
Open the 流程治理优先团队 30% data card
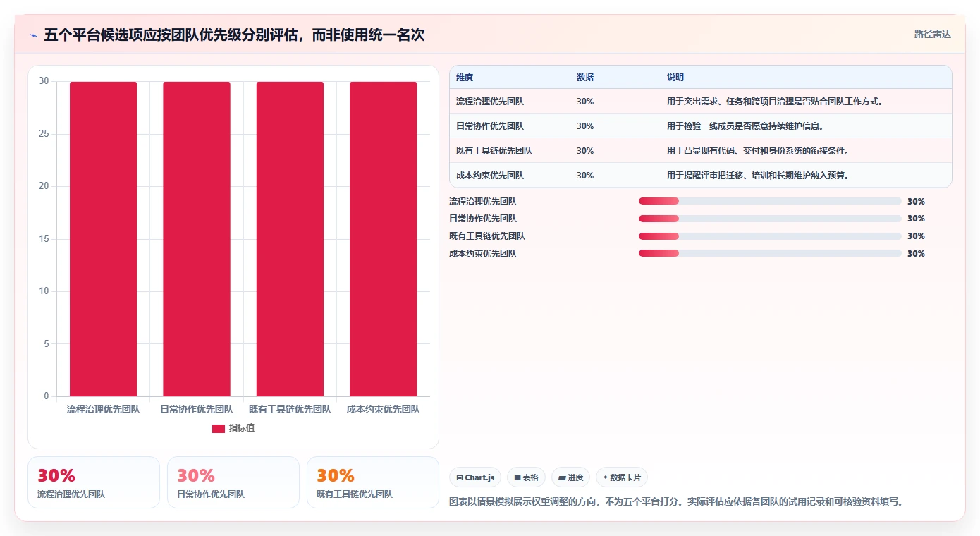tap(94, 482)
